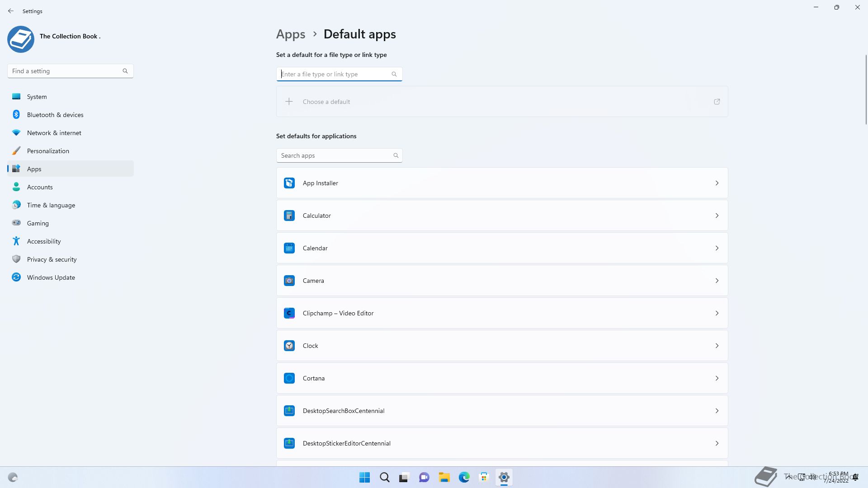The height and width of the screenshot is (488, 868).
Task: Expand Clock row chevron
Action: click(717, 346)
